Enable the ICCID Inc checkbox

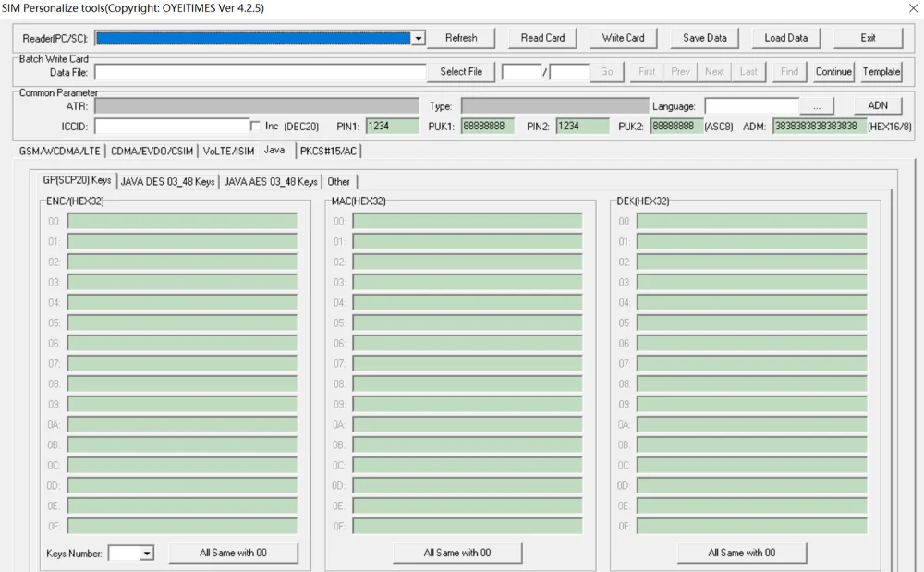pyautogui.click(x=255, y=126)
